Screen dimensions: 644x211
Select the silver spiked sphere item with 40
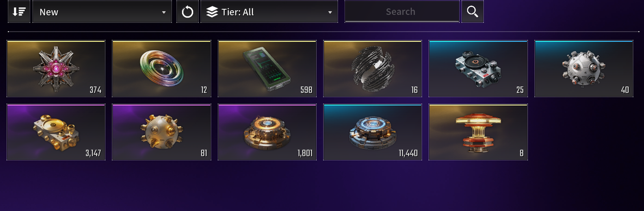tap(584, 68)
